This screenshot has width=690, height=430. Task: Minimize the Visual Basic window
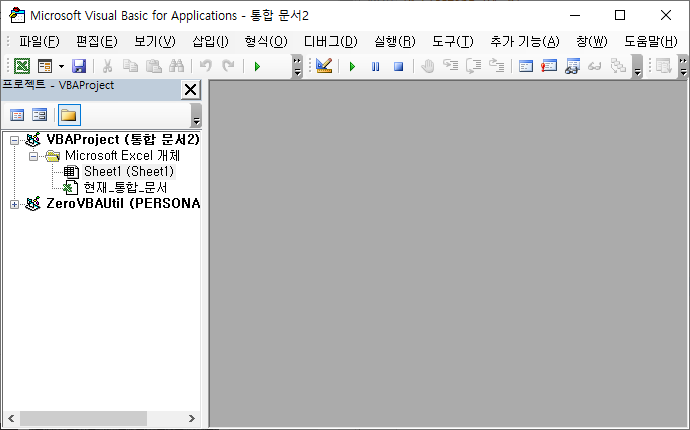click(575, 15)
